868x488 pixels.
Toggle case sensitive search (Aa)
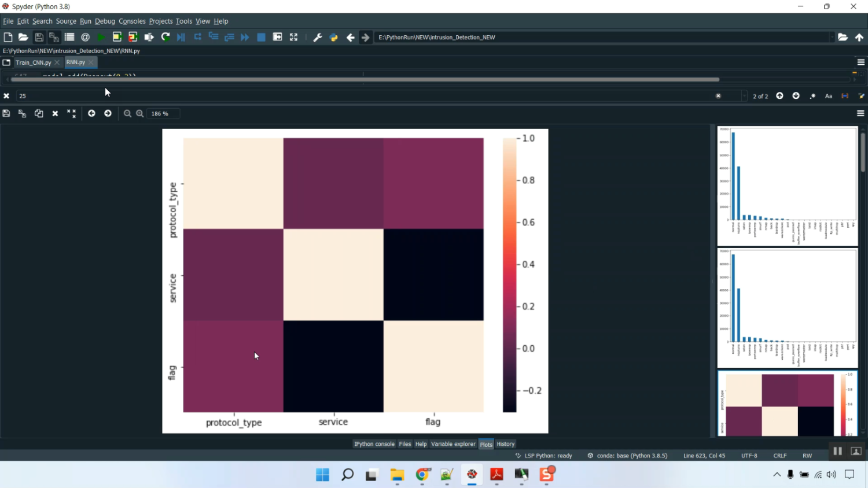click(x=829, y=96)
